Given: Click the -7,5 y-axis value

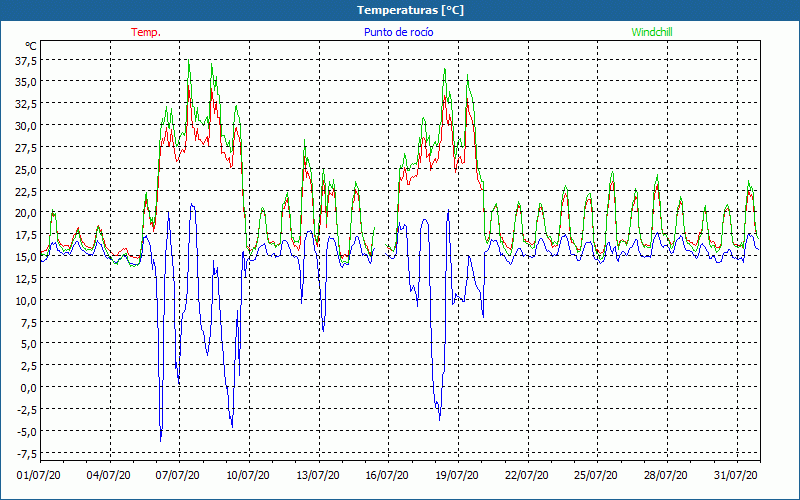Looking at the screenshot, I should pos(26,454).
